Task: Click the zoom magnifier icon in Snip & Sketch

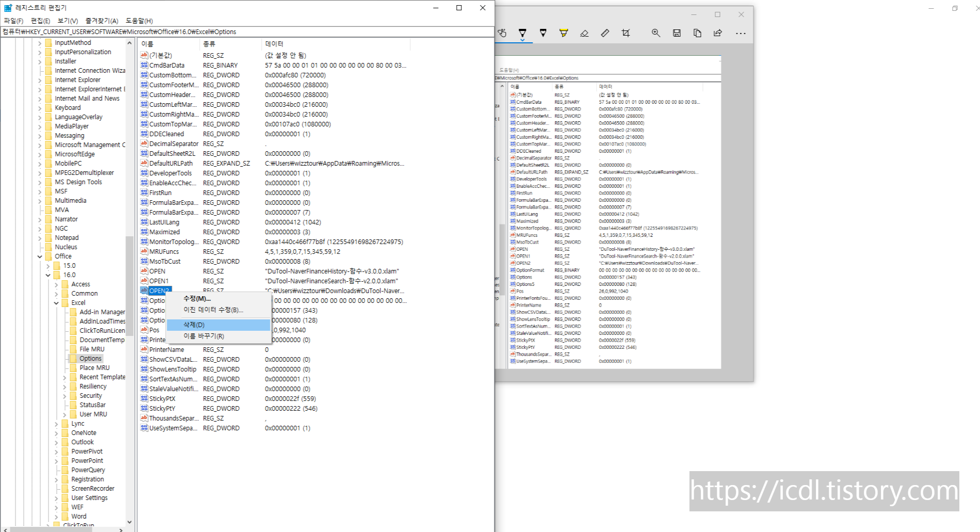Action: (656, 33)
